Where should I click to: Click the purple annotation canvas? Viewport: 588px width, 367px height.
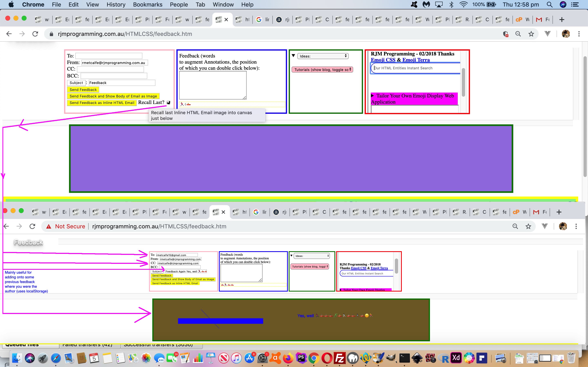click(291, 158)
